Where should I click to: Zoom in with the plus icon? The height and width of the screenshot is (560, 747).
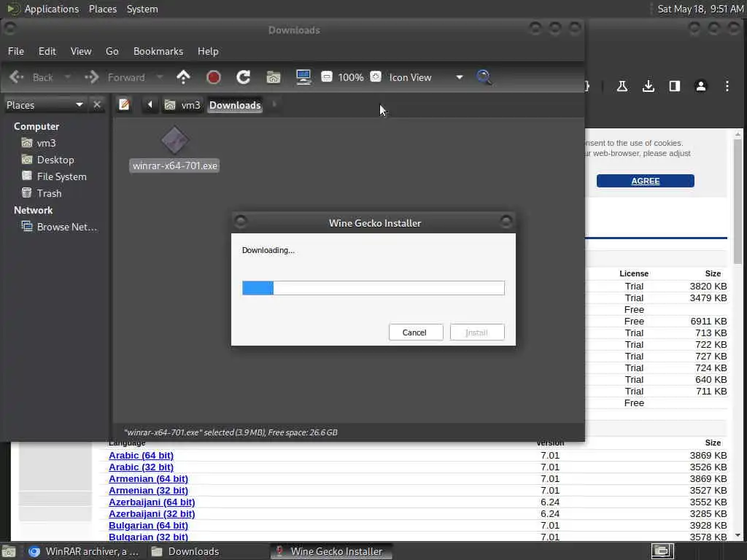376,77
